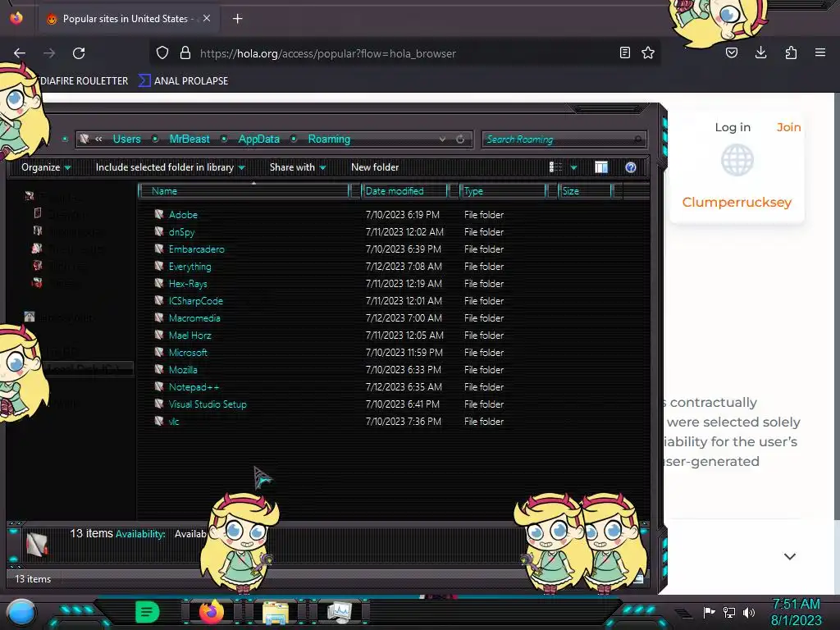Image resolution: width=840 pixels, height=630 pixels.
Task: Click the New folder button
Action: [x=375, y=167]
